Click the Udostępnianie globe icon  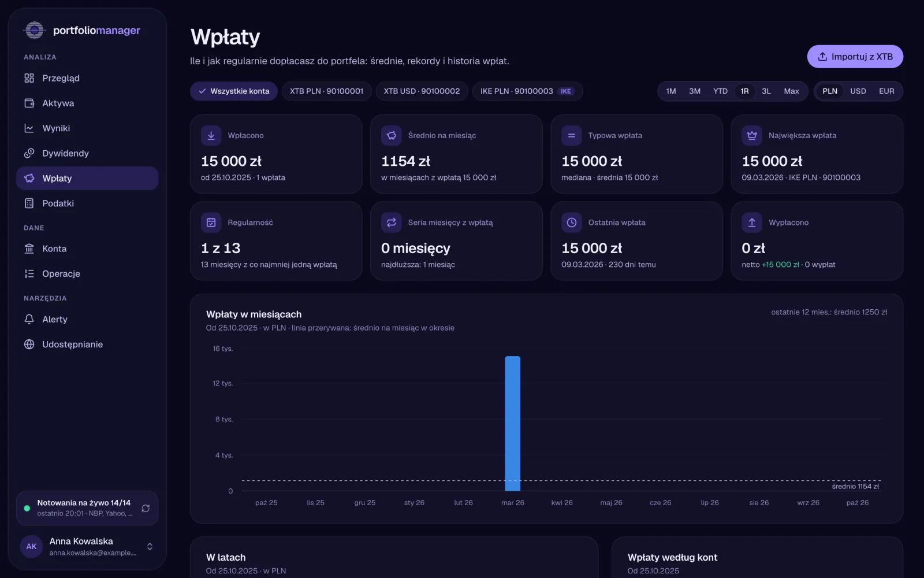(29, 344)
